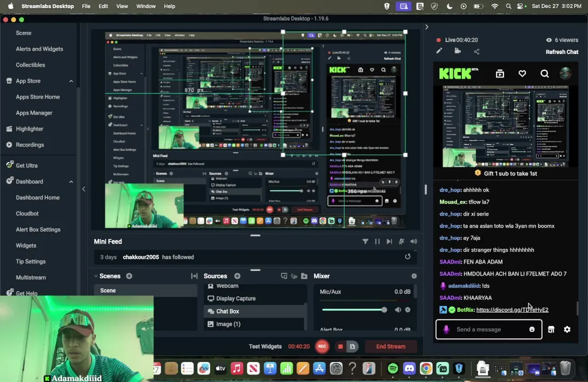The width and height of the screenshot is (588, 382).
Task: Open the scene transitions icon
Action: coord(194,276)
